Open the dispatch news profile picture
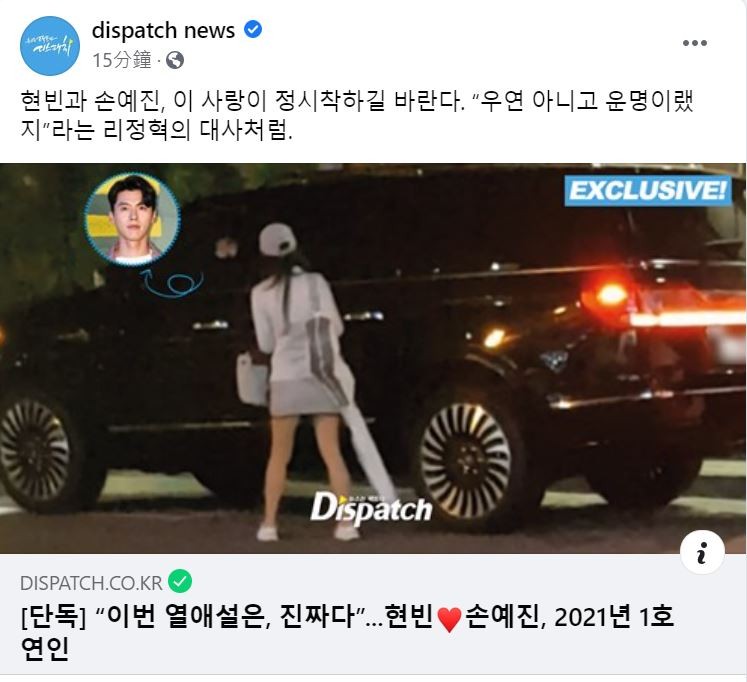 pos(50,46)
